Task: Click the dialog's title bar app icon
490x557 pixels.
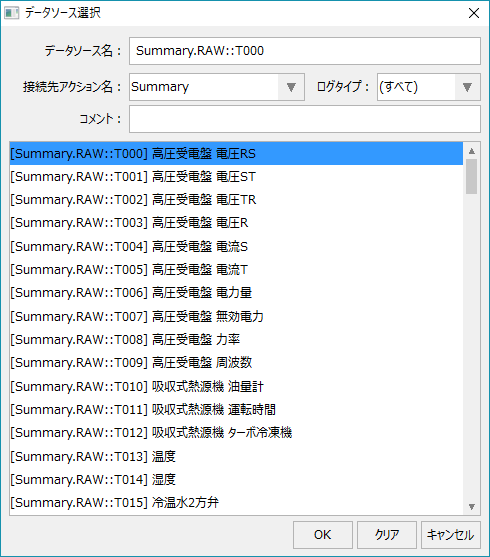Action: [x=11, y=13]
